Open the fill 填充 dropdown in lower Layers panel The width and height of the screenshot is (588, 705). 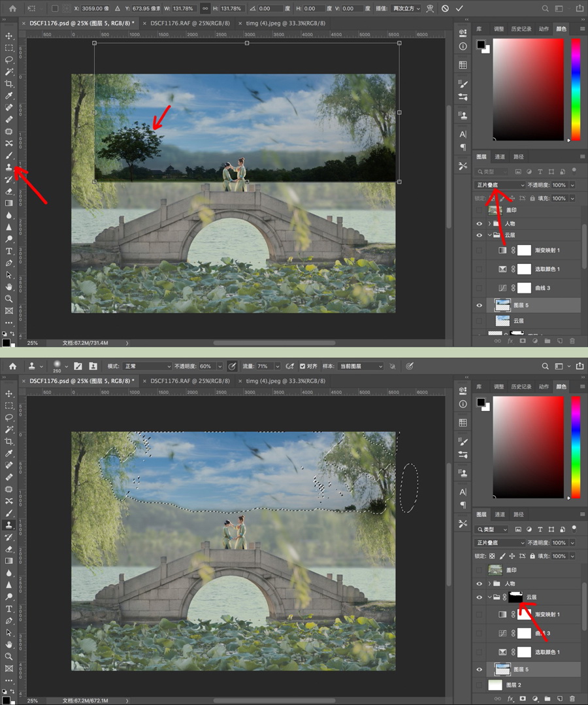tap(572, 556)
